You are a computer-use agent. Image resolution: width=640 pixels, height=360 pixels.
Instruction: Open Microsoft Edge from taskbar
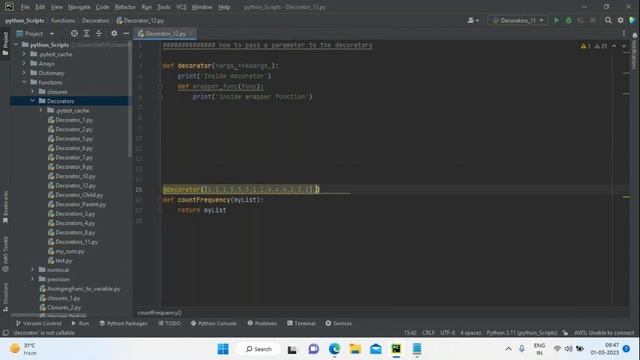click(334, 349)
